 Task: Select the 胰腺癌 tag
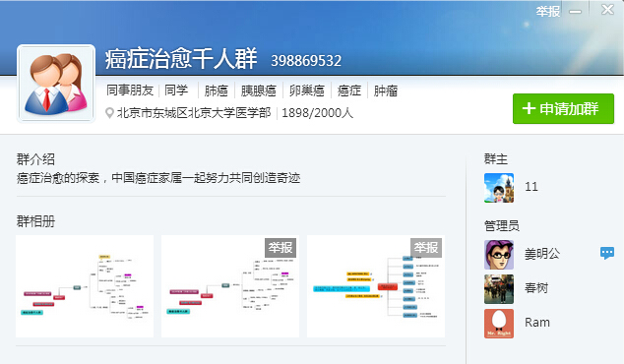pyautogui.click(x=258, y=91)
